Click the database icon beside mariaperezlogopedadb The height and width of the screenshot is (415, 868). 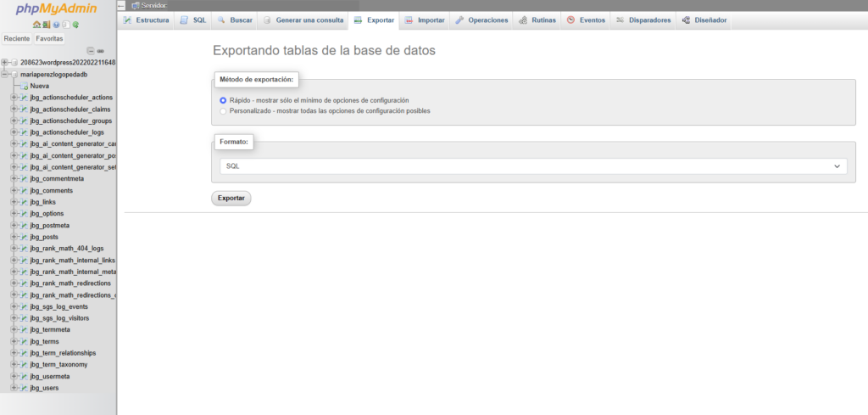[14, 74]
